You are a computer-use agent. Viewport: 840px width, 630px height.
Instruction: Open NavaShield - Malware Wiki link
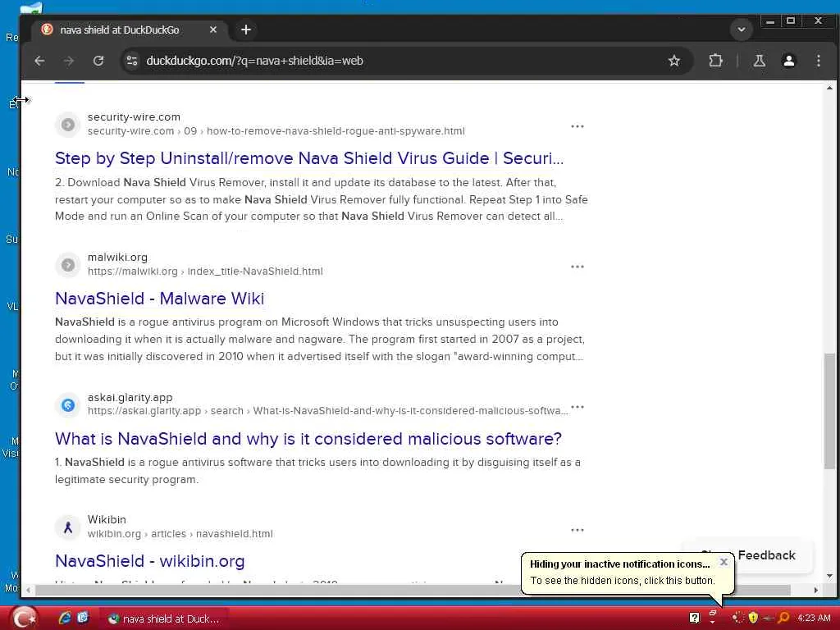point(160,299)
